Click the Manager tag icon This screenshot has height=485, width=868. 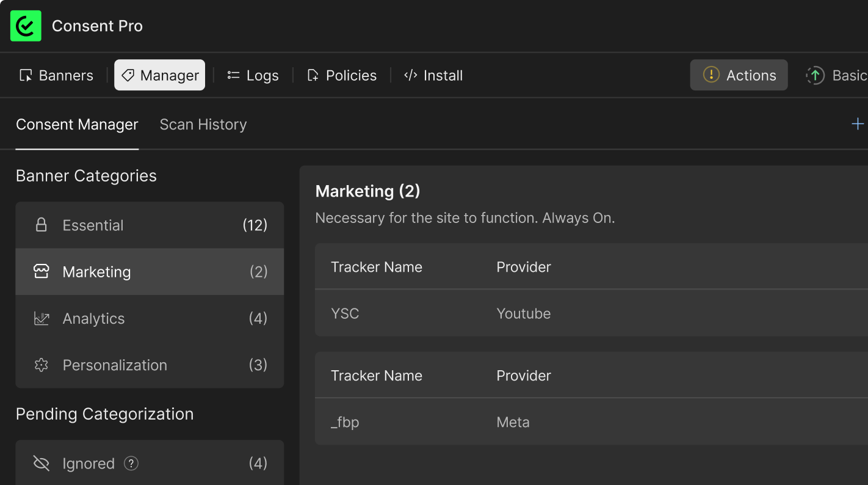128,75
